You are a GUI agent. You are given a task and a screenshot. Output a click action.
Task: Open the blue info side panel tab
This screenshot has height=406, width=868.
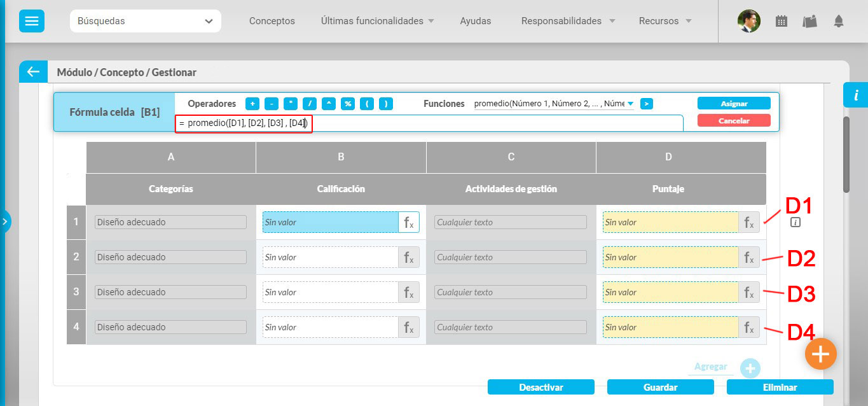(855, 95)
